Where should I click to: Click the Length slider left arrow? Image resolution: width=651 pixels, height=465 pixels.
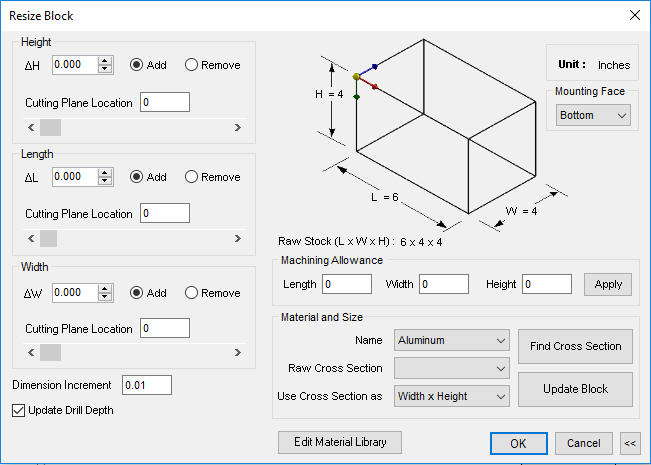(31, 238)
